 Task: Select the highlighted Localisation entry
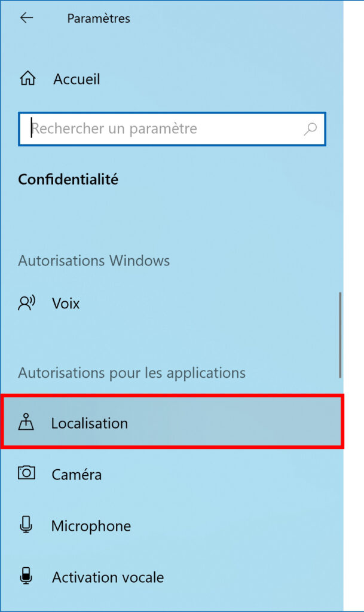(172, 423)
